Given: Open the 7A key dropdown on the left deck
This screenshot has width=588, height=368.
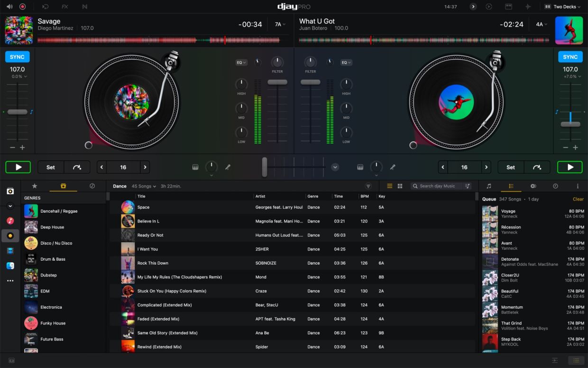Looking at the screenshot, I should coord(280,24).
